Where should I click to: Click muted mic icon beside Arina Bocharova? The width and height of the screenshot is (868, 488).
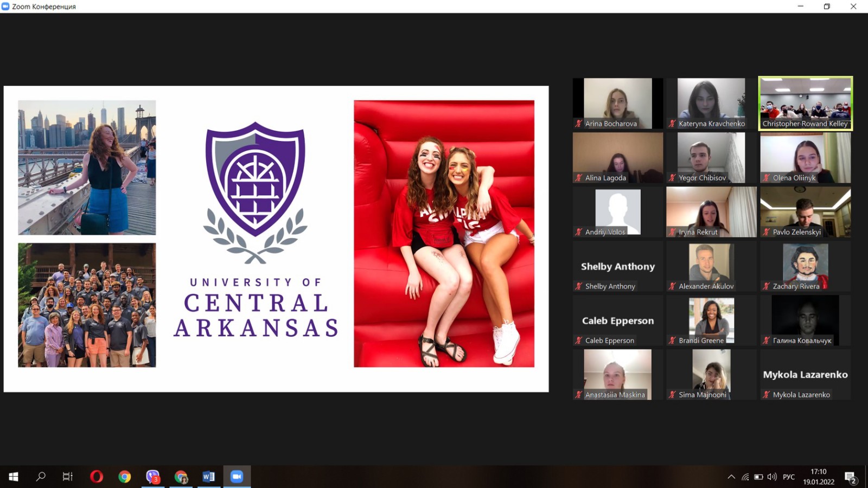(x=579, y=124)
